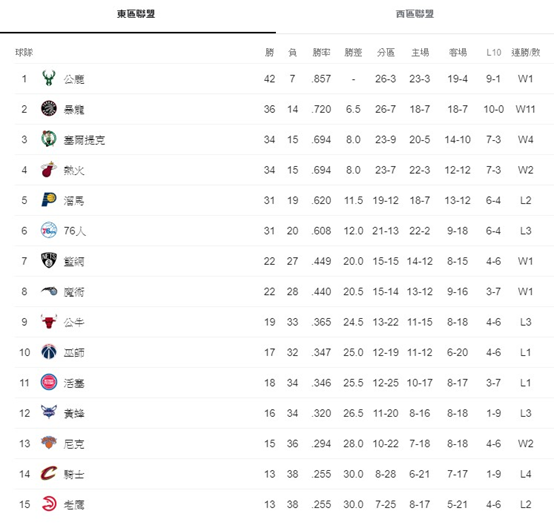
Task: Click the Chicago Bulls logo
Action: tap(49, 321)
